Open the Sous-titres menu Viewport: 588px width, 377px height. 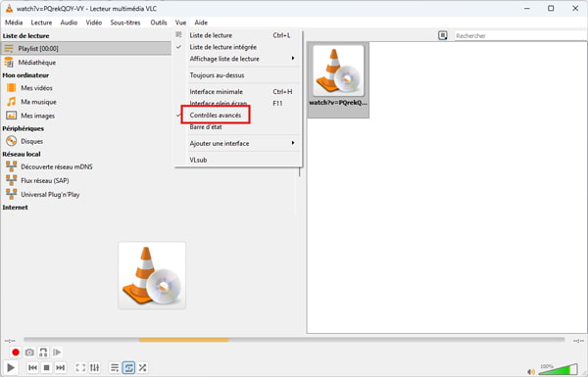(x=125, y=23)
